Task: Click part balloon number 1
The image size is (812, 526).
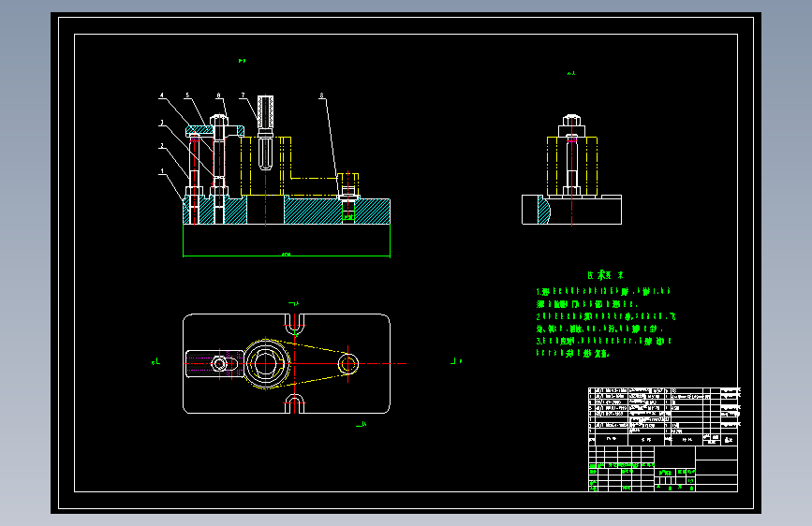Action: (162, 171)
